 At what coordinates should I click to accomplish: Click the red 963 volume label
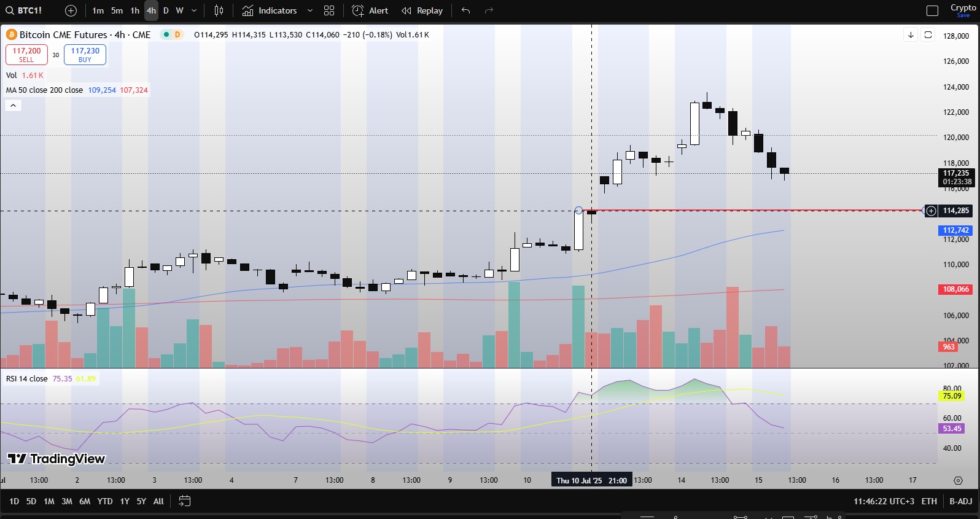tap(949, 347)
